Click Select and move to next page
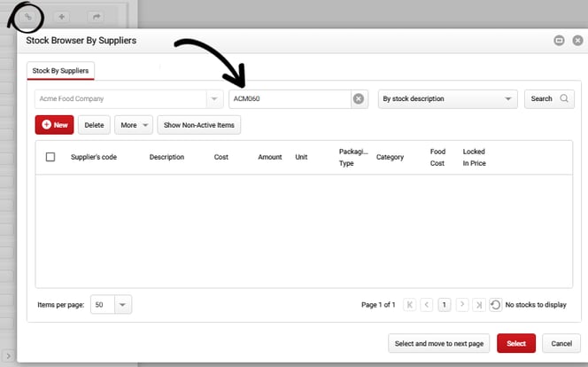The height and width of the screenshot is (367, 588). pos(439,343)
